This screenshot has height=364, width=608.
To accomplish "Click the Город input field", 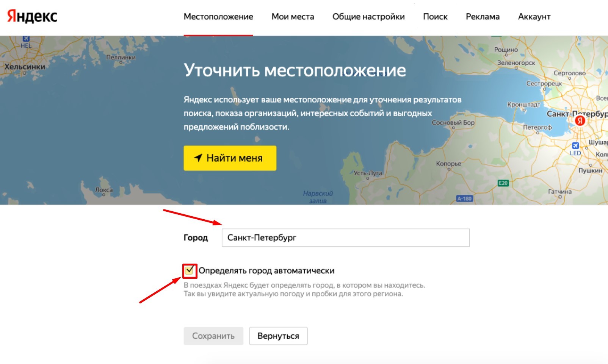I will tap(345, 238).
